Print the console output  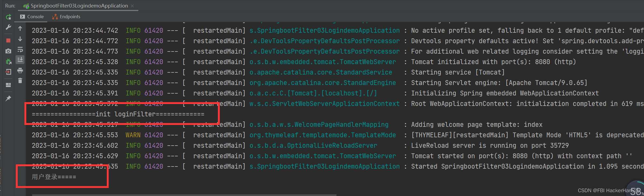[20, 71]
